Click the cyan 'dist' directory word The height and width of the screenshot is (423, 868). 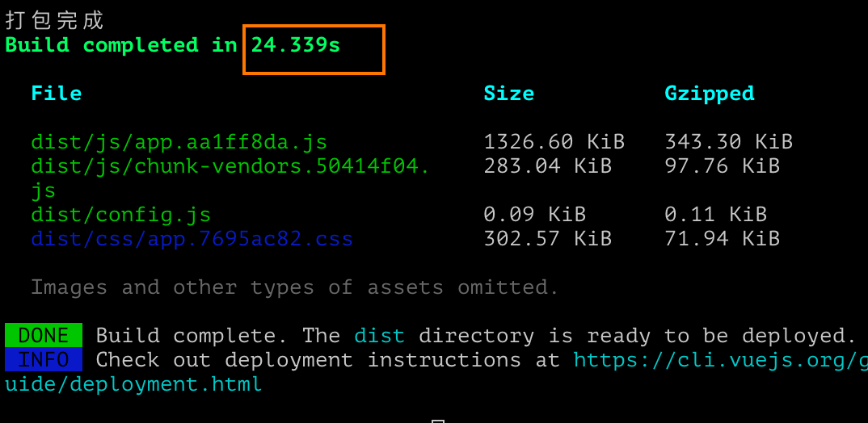point(379,335)
